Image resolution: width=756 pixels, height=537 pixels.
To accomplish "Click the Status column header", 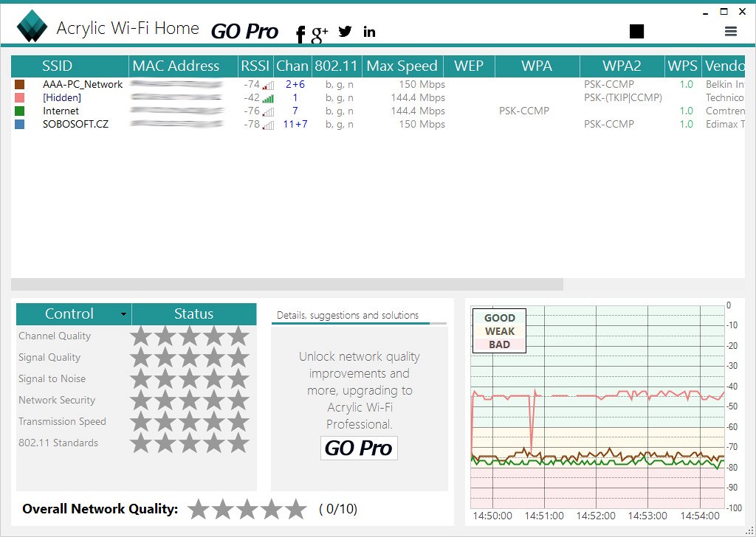I will [193, 314].
